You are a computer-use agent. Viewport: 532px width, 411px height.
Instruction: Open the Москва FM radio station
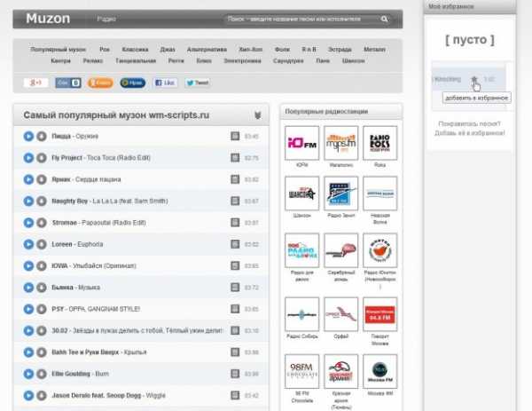[379, 371]
